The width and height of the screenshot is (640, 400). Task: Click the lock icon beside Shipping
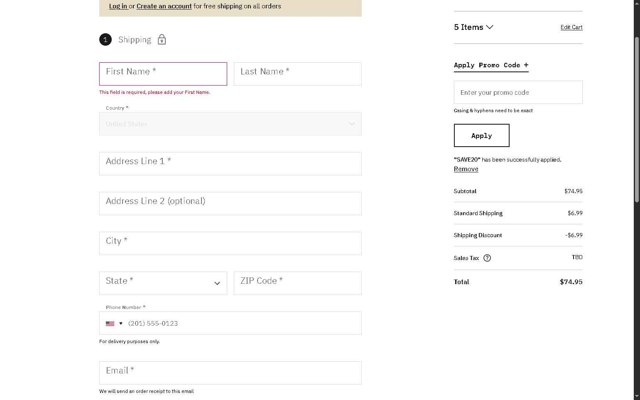(162, 40)
